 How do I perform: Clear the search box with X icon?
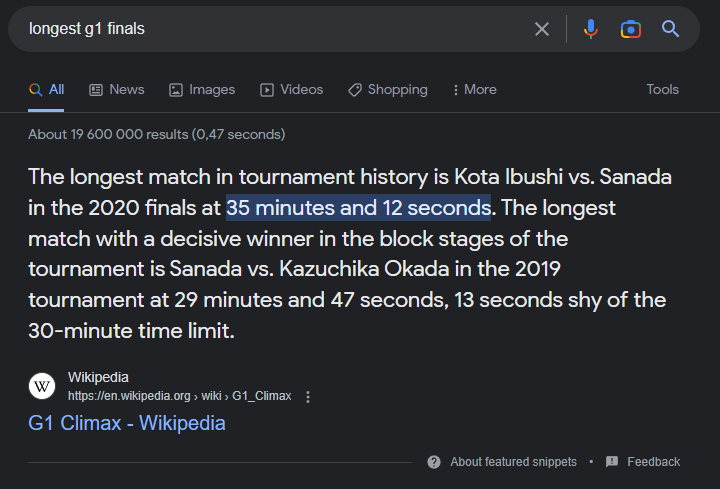click(x=542, y=29)
